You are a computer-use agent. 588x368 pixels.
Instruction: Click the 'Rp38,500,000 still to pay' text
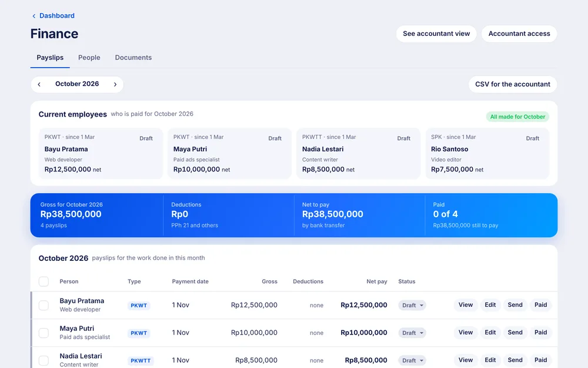click(465, 226)
